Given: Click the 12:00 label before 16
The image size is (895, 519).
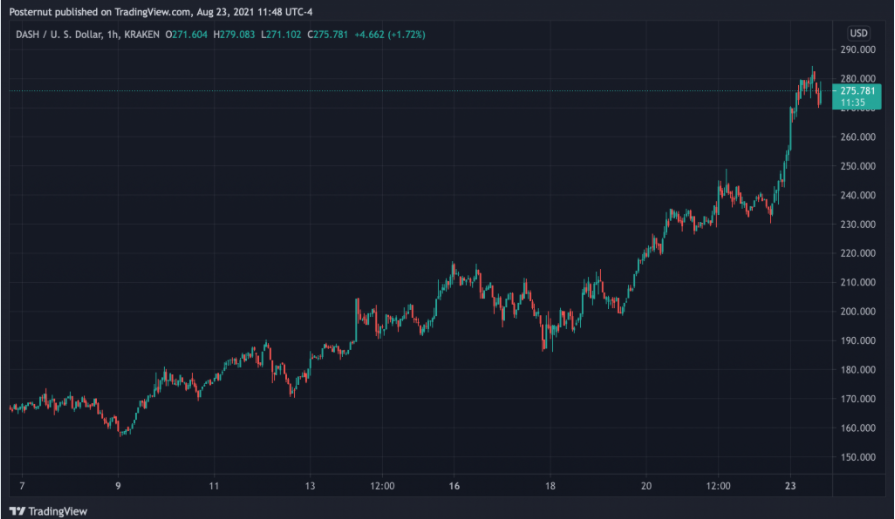Looking at the screenshot, I should 382,486.
